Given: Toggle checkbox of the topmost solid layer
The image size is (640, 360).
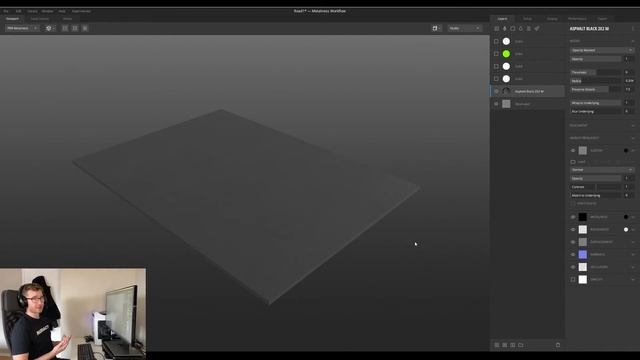Looking at the screenshot, I should coord(496,41).
